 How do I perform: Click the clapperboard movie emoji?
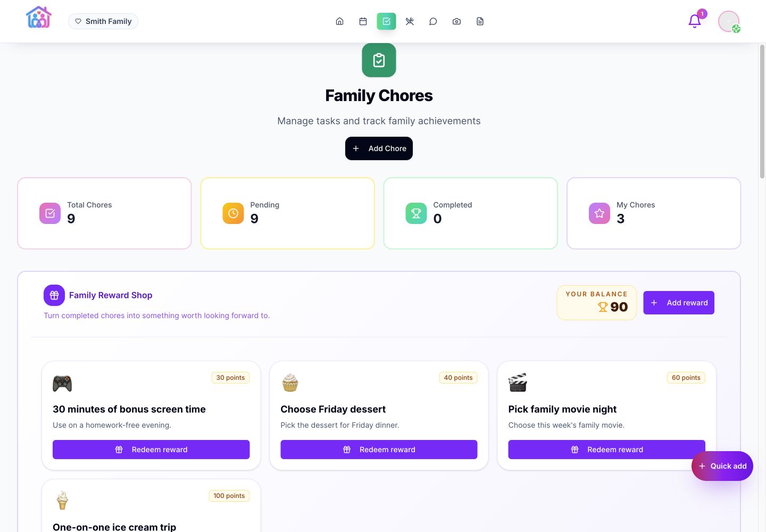click(518, 383)
